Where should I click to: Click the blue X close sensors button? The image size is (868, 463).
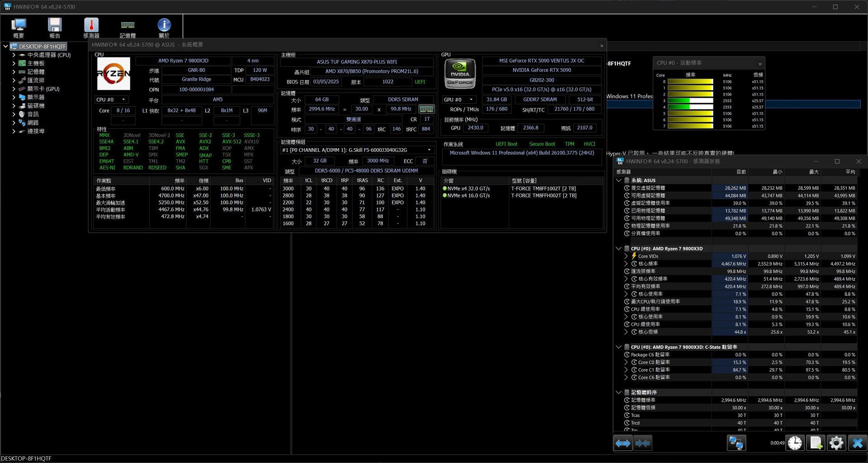(x=857, y=443)
